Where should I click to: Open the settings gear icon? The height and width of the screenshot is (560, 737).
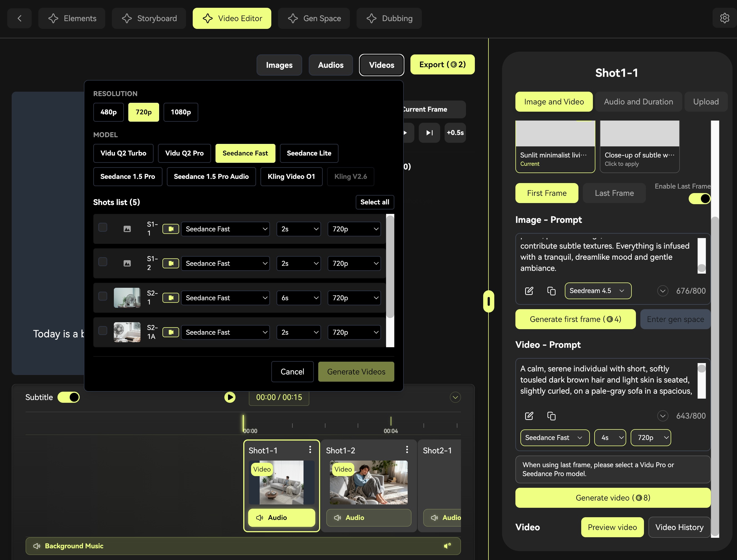point(724,18)
